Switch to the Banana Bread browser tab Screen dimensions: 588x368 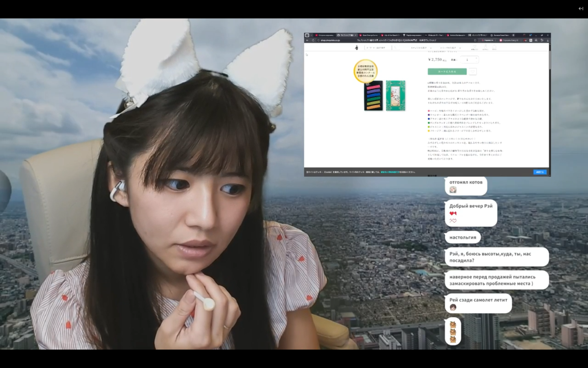tap(500, 35)
